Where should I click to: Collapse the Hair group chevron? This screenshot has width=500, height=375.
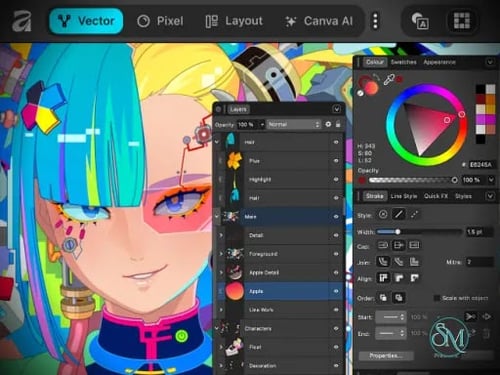coord(217,142)
